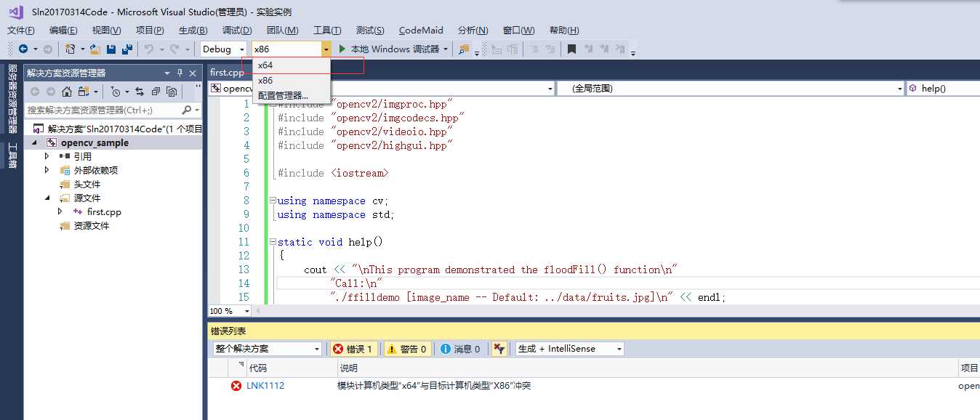Toggle the Warnings 0 filter button

coord(407,349)
